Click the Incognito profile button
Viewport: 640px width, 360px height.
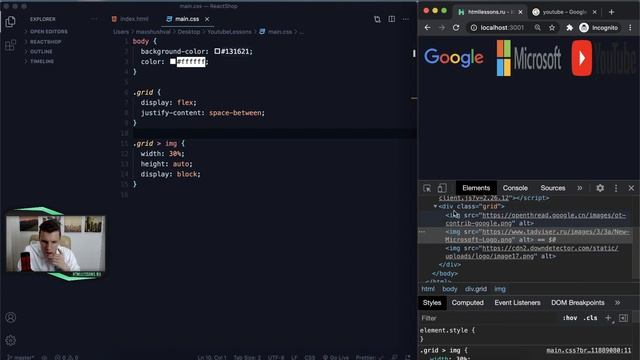coord(599,28)
